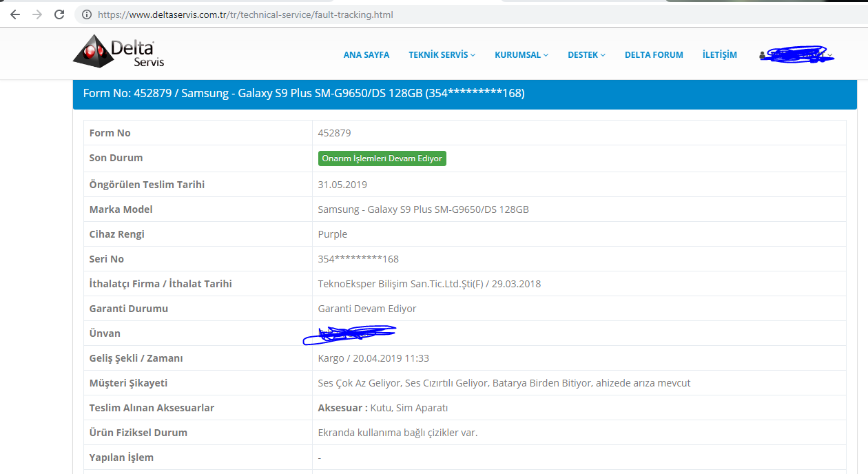Select the Son Durum label

(x=116, y=158)
